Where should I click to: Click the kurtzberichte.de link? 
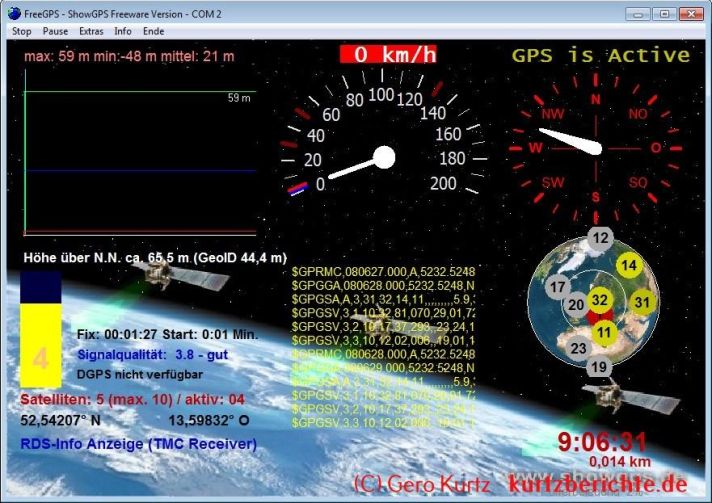(x=597, y=484)
